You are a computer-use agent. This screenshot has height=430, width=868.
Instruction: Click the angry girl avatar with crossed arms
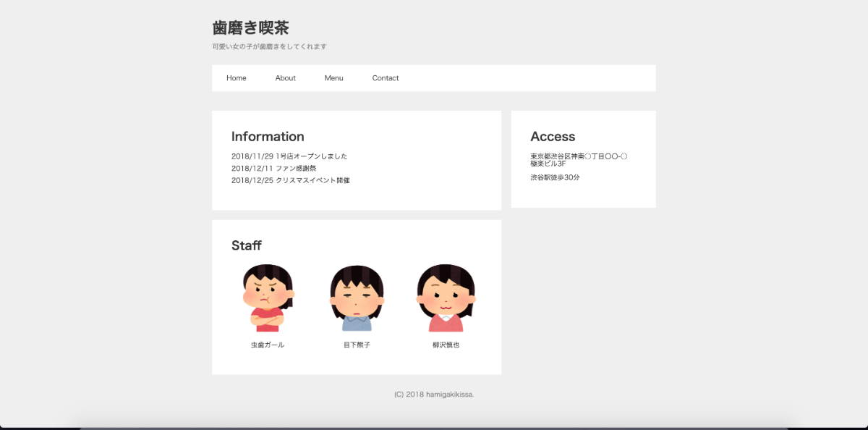[268, 298]
